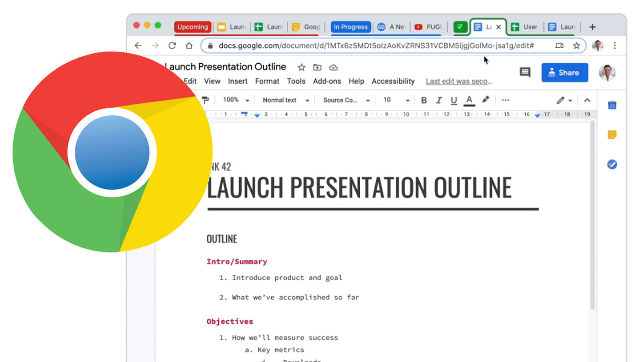Go back in browser history
This screenshot has height=362, width=644.
(138, 45)
